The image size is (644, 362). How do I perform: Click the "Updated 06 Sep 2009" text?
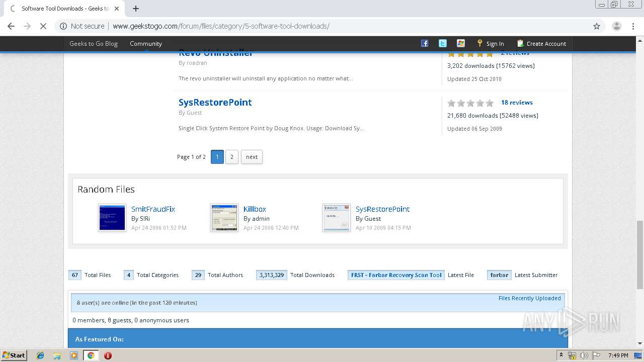click(474, 129)
